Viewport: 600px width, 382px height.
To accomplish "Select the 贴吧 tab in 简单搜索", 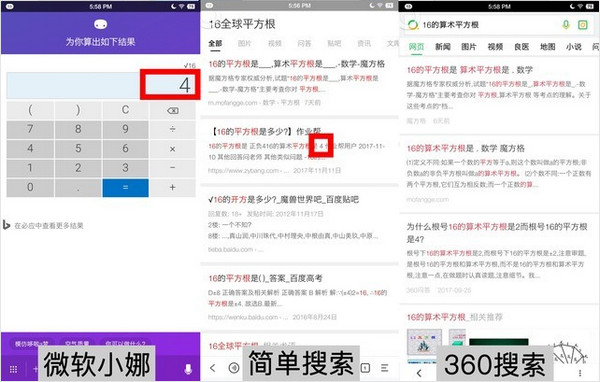I will pyautogui.click(x=334, y=43).
